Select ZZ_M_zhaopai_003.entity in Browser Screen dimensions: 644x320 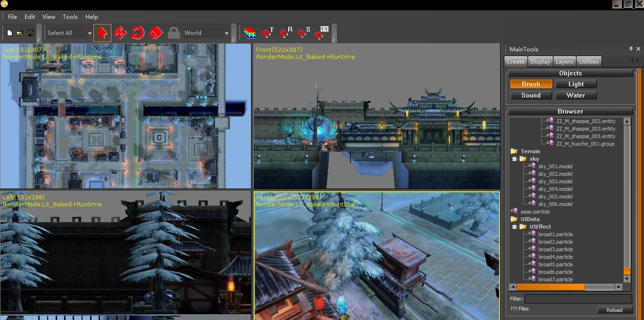tap(585, 129)
